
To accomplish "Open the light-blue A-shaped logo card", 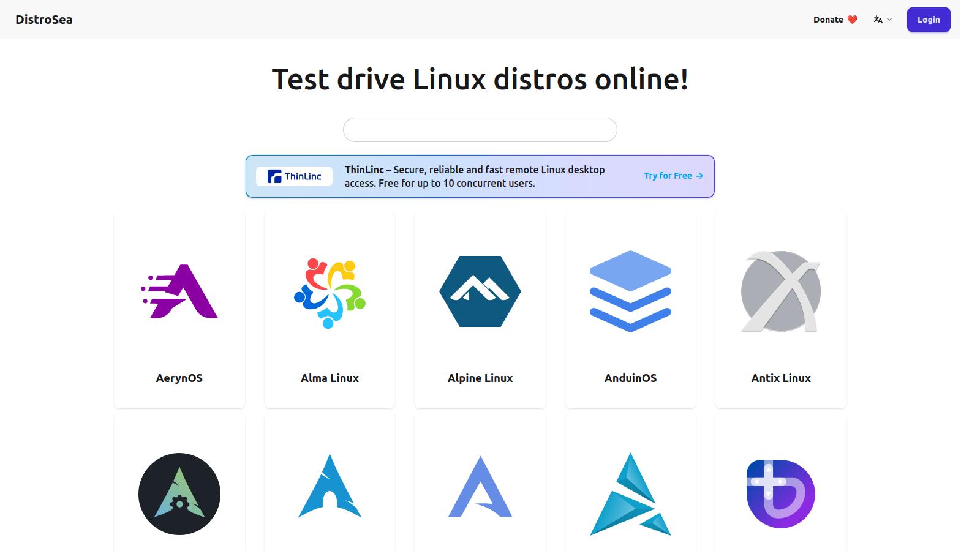I will [480, 487].
